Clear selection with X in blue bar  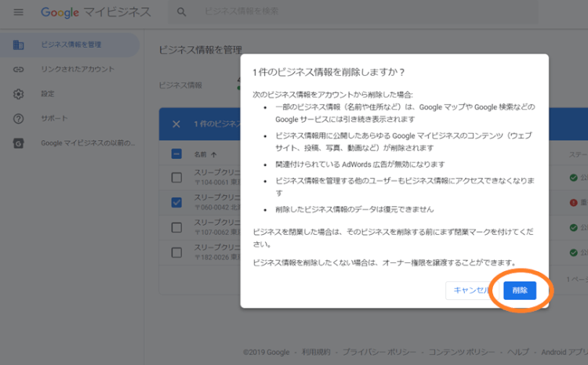click(x=176, y=124)
